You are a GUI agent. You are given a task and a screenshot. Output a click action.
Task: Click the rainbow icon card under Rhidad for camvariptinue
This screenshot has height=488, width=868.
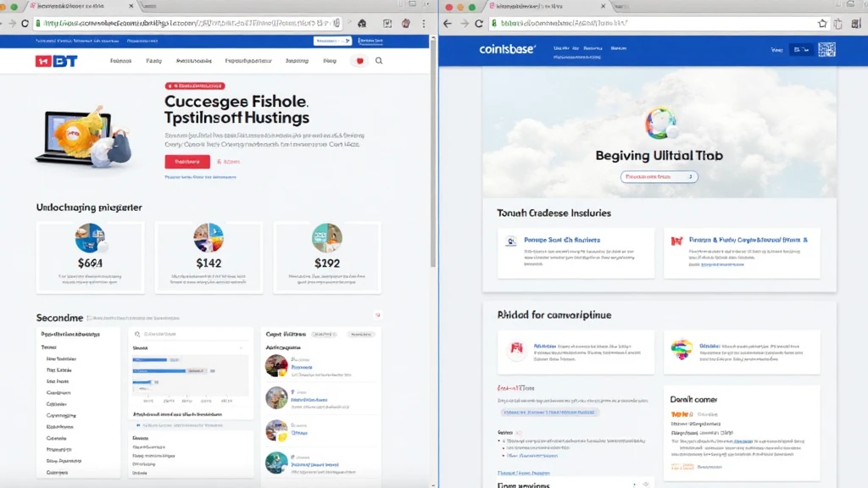point(742,352)
